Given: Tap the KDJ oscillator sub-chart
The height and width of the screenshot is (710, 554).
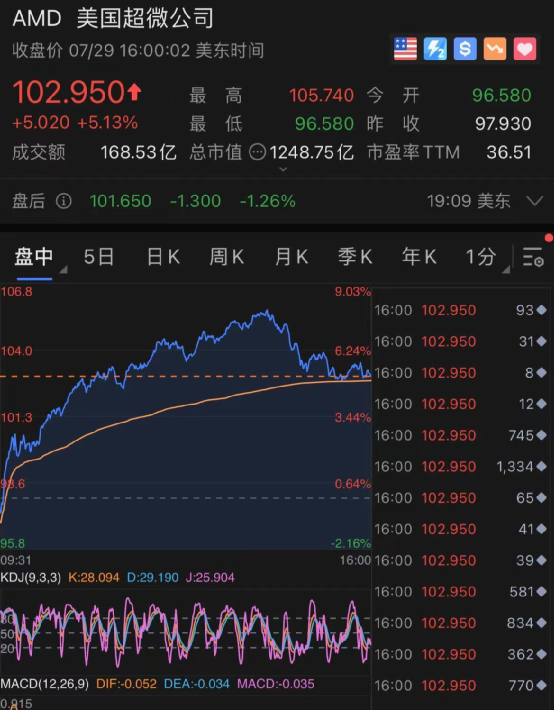Looking at the screenshot, I should tap(186, 631).
